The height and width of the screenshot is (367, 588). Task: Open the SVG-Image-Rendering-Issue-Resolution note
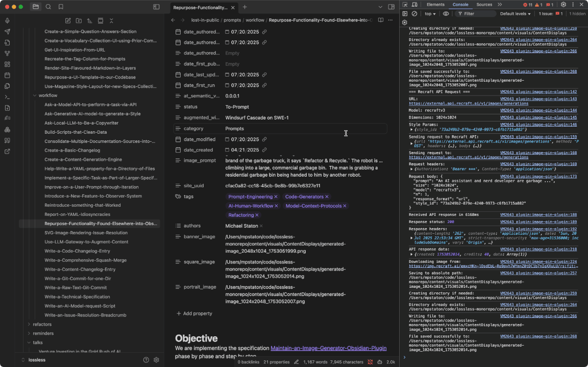point(86,233)
